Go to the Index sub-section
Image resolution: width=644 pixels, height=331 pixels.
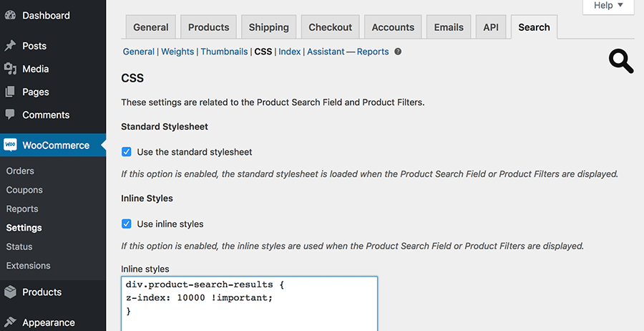tap(290, 52)
